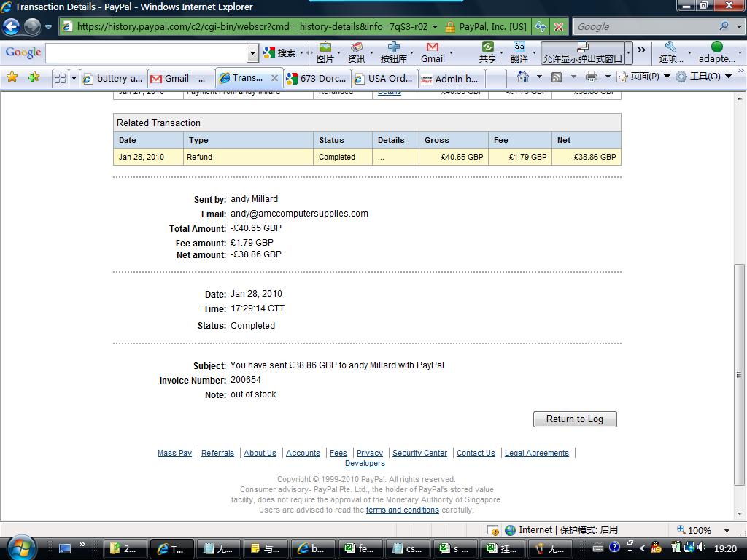Click into the Google toolbar search field
Image resolution: width=747 pixels, height=560 pixels.
(147, 52)
